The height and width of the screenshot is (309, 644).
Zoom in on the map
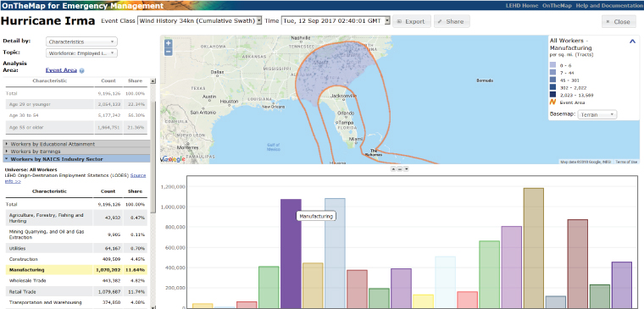tap(168, 43)
